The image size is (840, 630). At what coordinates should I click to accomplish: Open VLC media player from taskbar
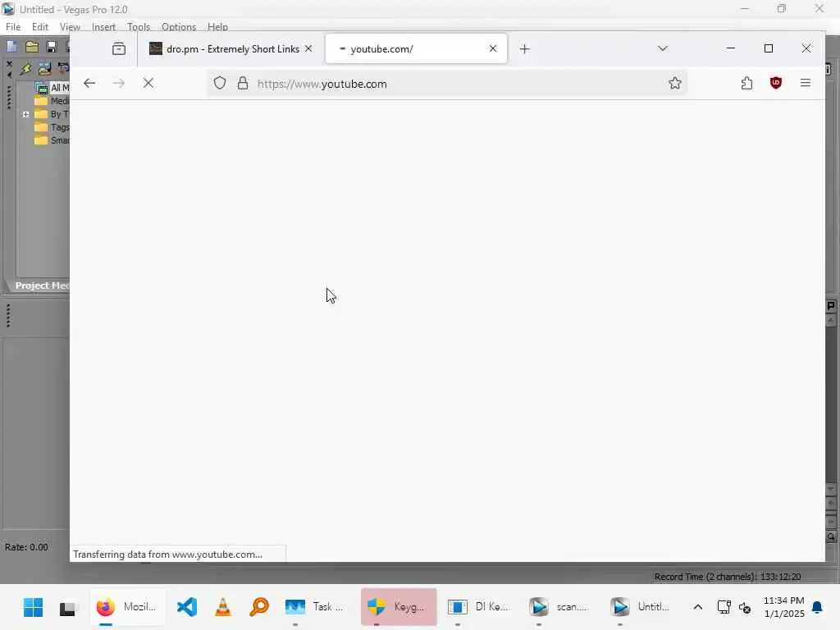point(223,607)
